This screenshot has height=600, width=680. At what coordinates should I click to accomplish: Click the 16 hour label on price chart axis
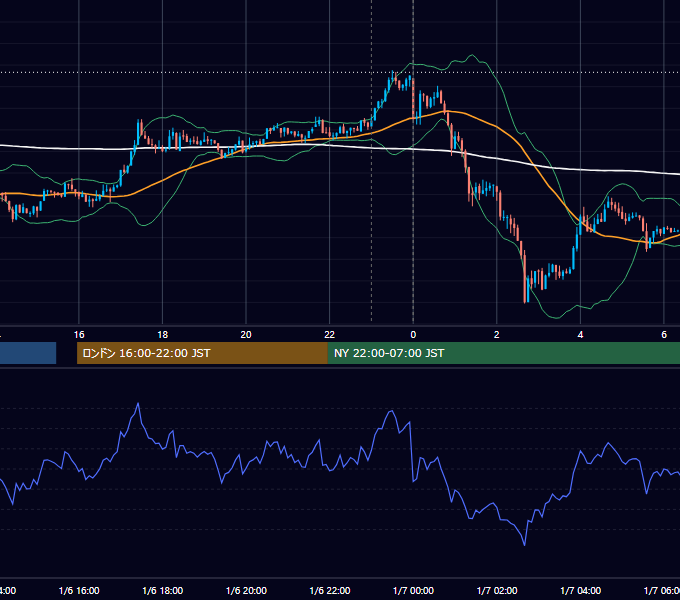(x=79, y=335)
